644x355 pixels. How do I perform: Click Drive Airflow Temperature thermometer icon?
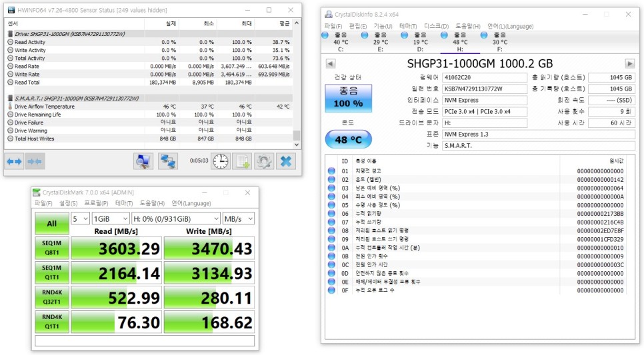(x=10, y=107)
